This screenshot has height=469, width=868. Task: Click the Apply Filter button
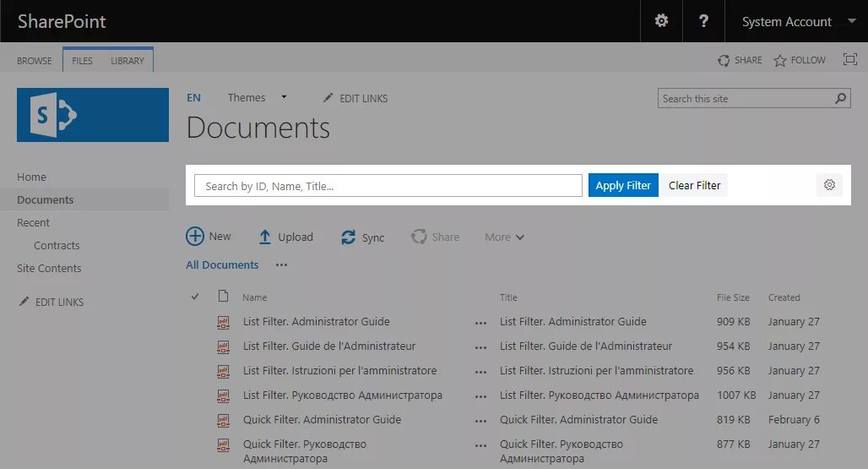coord(623,185)
